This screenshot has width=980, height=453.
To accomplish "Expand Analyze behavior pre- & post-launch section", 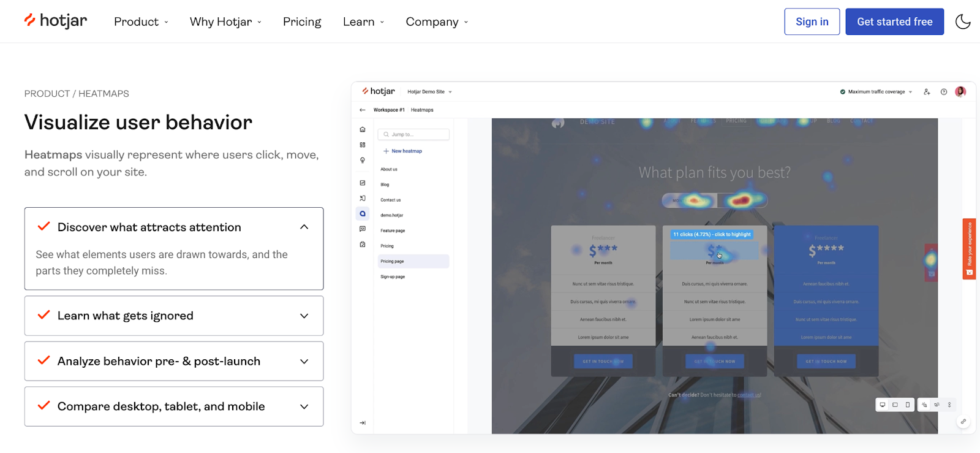I will [174, 361].
